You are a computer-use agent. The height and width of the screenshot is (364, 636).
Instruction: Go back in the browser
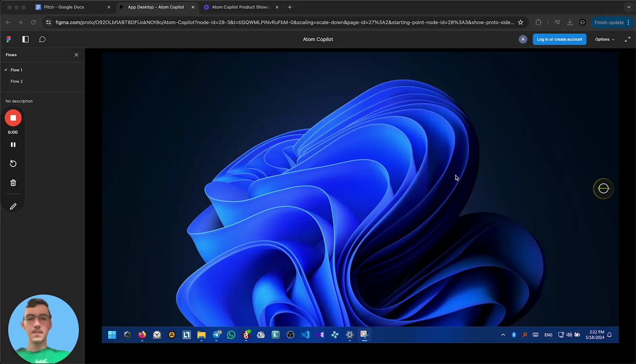point(8,22)
